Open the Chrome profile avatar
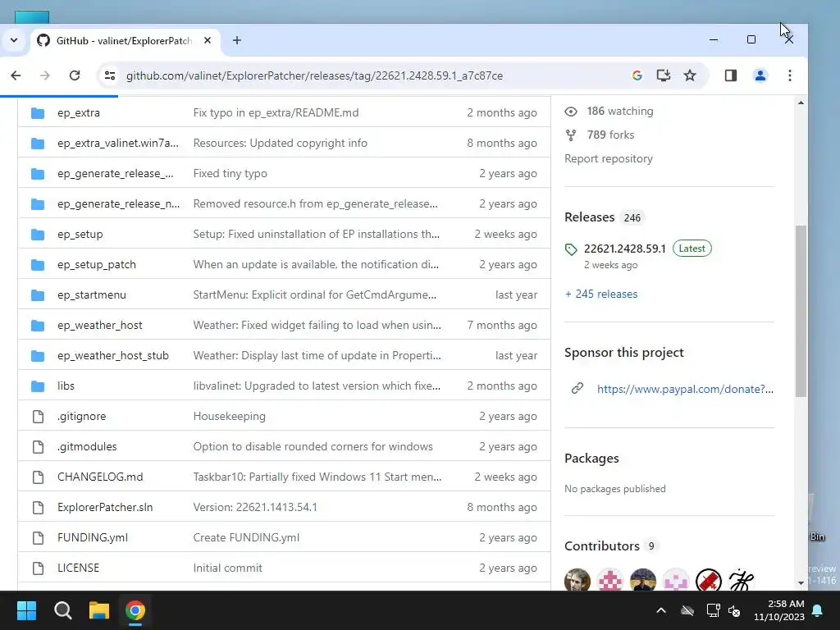 760,75
